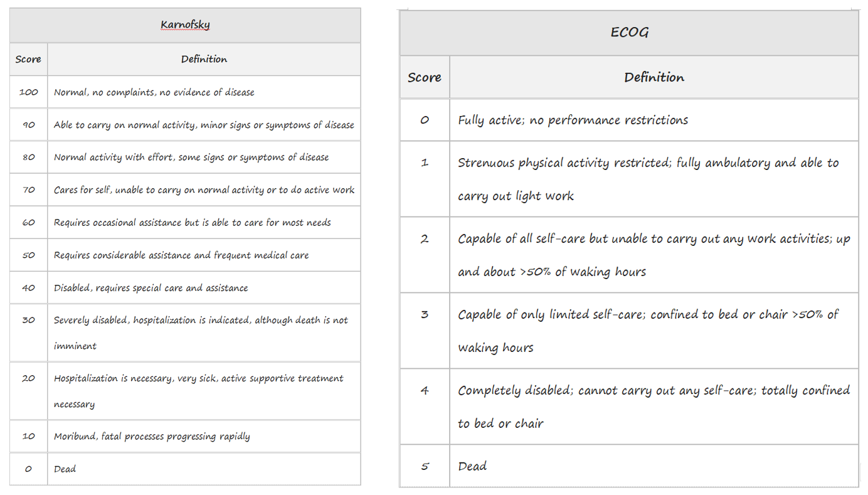Click the "Completely disabled" ECOG definition

pyautogui.click(x=654, y=390)
